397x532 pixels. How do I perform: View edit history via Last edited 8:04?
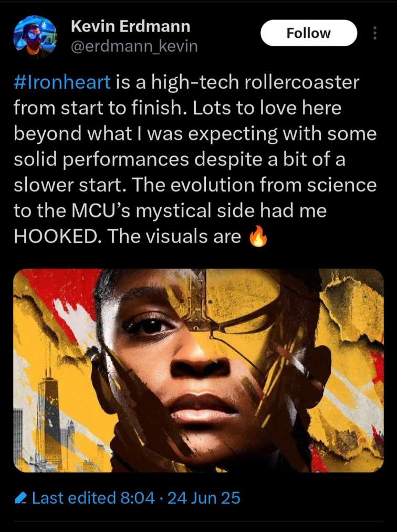pos(93,498)
